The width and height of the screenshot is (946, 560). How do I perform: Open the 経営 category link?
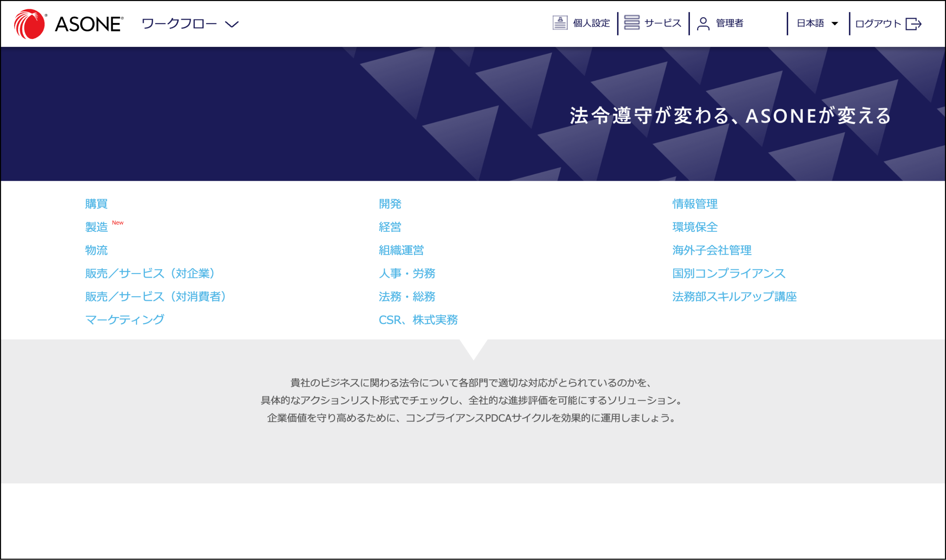coord(390,227)
